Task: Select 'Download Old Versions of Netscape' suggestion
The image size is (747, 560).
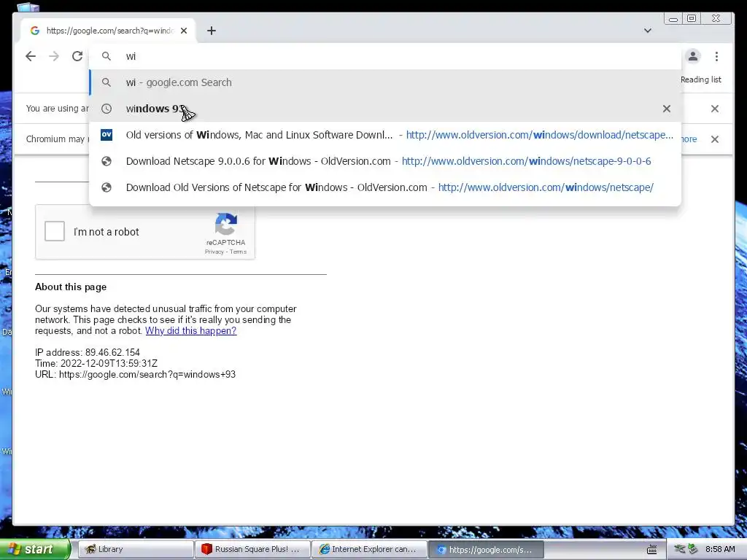Action: click(385, 187)
